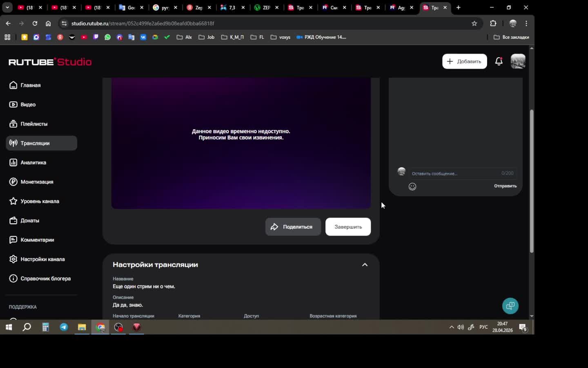Click the Поделиться button
Image resolution: width=588 pixels, height=368 pixels.
click(293, 227)
